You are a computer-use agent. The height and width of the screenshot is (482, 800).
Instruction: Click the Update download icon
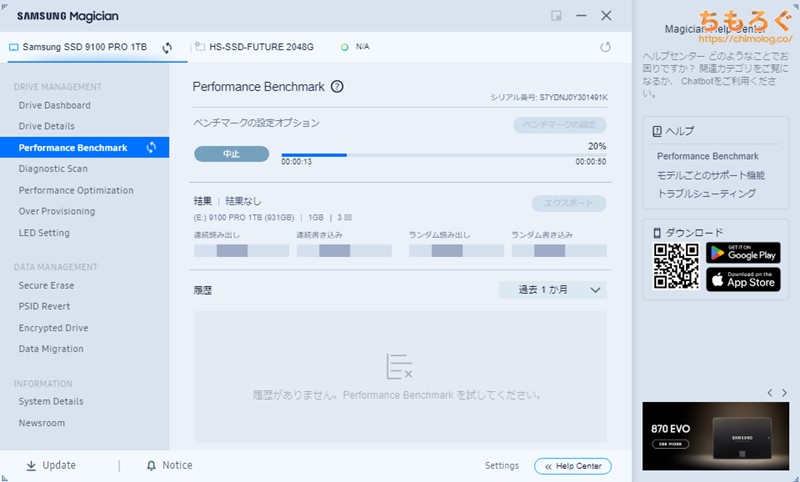tap(31, 465)
